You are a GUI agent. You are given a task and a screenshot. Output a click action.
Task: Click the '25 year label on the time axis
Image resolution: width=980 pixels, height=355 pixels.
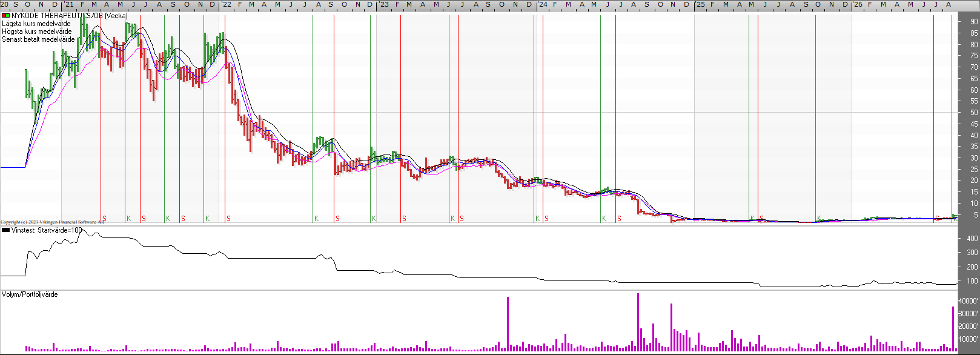(x=700, y=4)
